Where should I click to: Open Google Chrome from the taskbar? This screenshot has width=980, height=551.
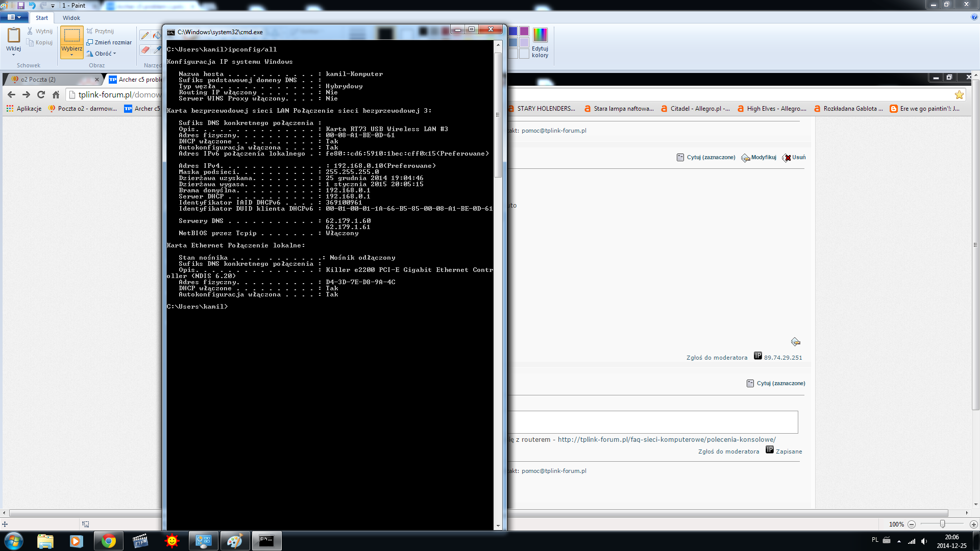point(108,541)
